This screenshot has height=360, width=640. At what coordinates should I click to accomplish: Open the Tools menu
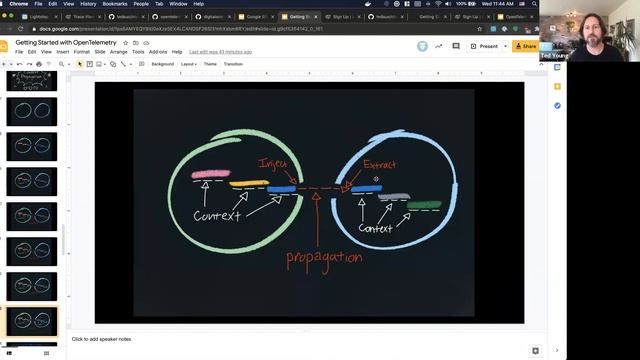[138, 52]
